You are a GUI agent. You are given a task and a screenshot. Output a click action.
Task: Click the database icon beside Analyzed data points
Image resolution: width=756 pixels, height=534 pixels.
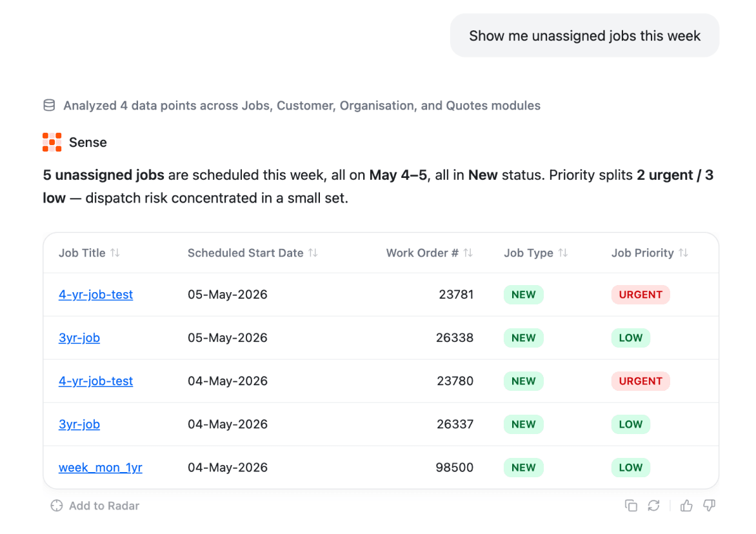pos(49,105)
